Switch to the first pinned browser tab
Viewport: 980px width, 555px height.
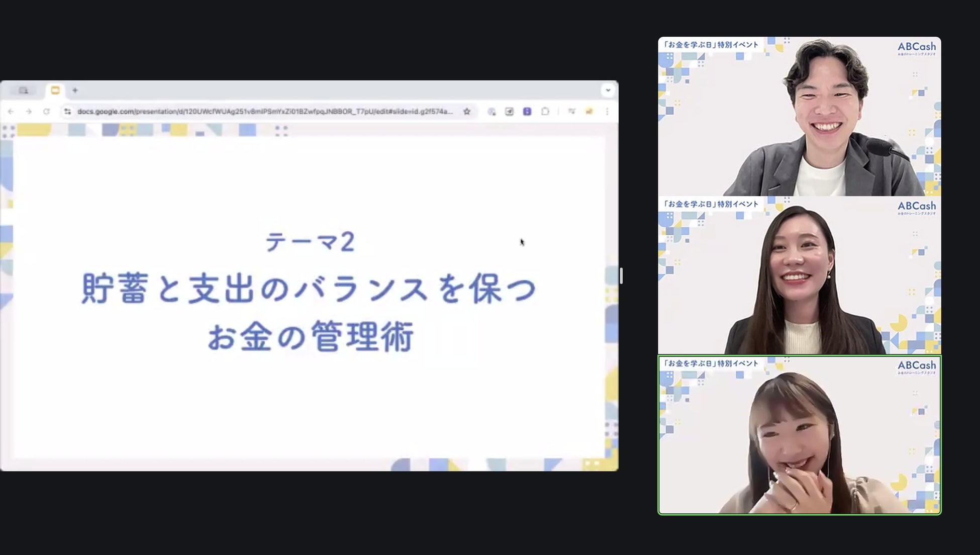click(23, 90)
